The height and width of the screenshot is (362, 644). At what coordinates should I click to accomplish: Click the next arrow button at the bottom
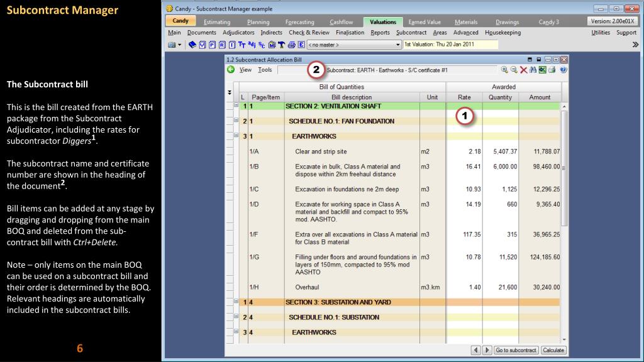[487, 350]
